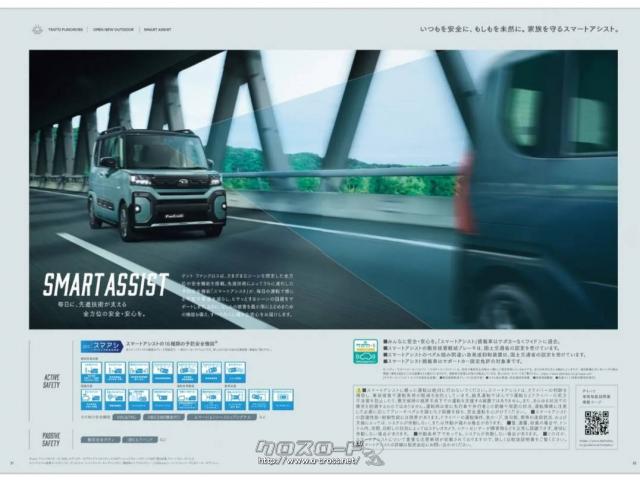Select the OPEN NEW OUTDOOR header label
640x480 pixels.
114,30
